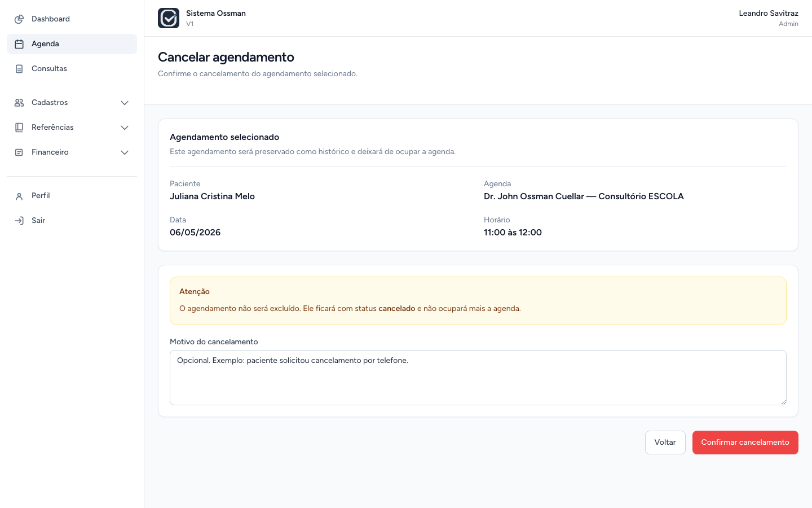This screenshot has width=812, height=508.
Task: Click the Sistema Ossman checkmark logo
Action: [x=169, y=18]
